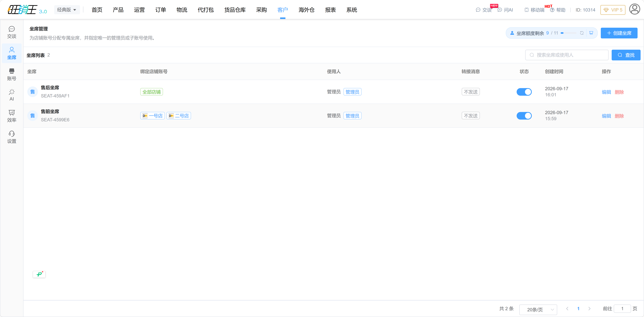
Task: Go to the previous page arrow
Action: [x=567, y=309]
